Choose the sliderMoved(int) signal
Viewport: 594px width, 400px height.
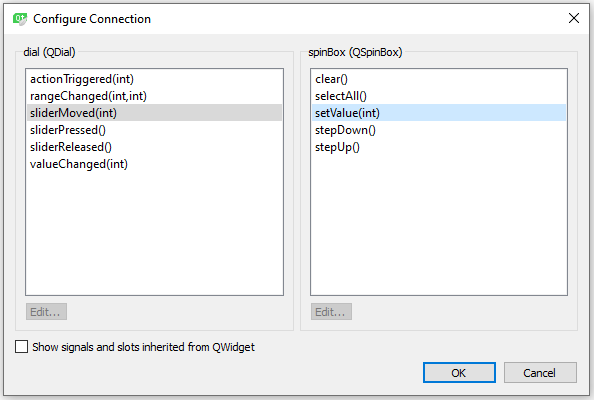[x=154, y=113]
